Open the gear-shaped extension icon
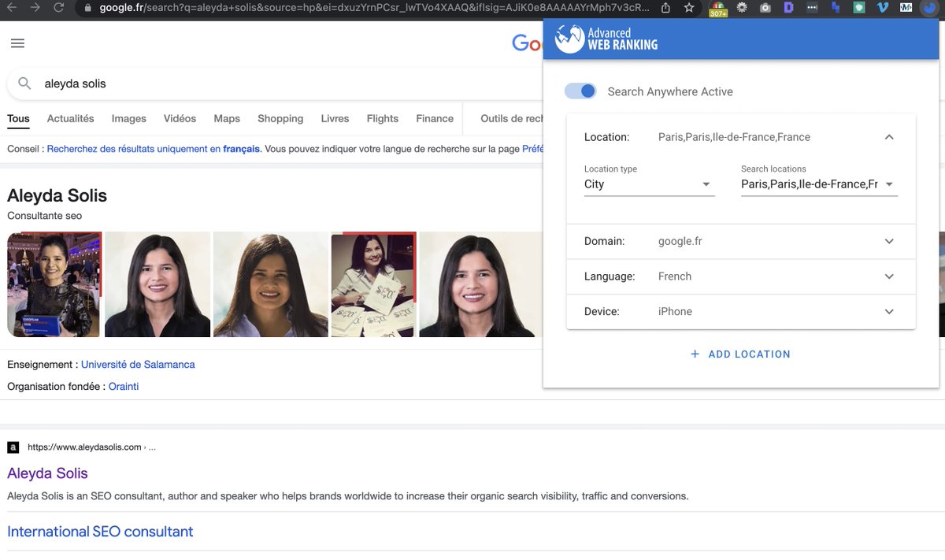Viewport: 945px width, 560px height. click(x=742, y=8)
